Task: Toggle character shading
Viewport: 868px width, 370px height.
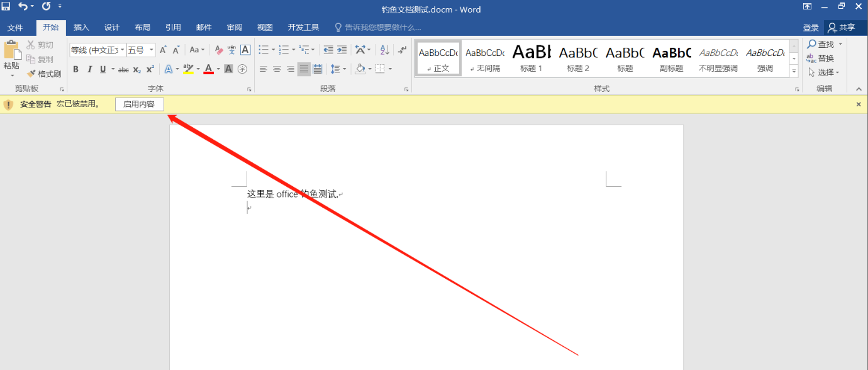Action: coord(229,69)
